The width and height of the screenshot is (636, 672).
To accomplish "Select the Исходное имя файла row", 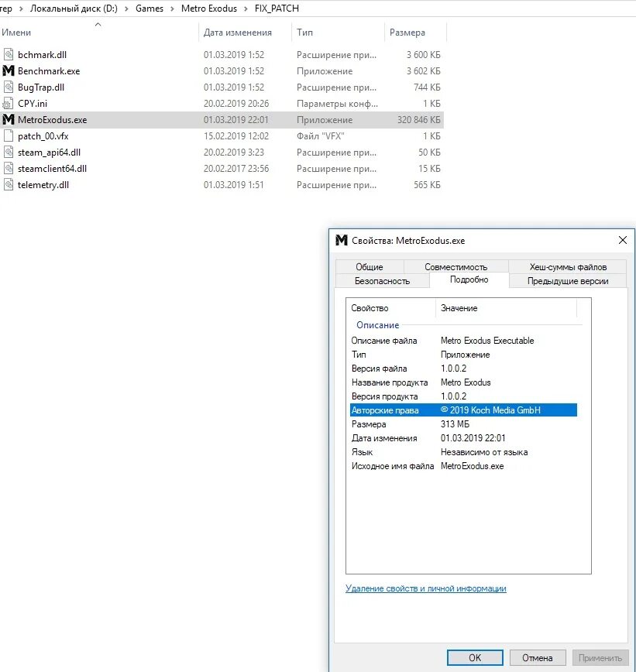I will point(463,466).
